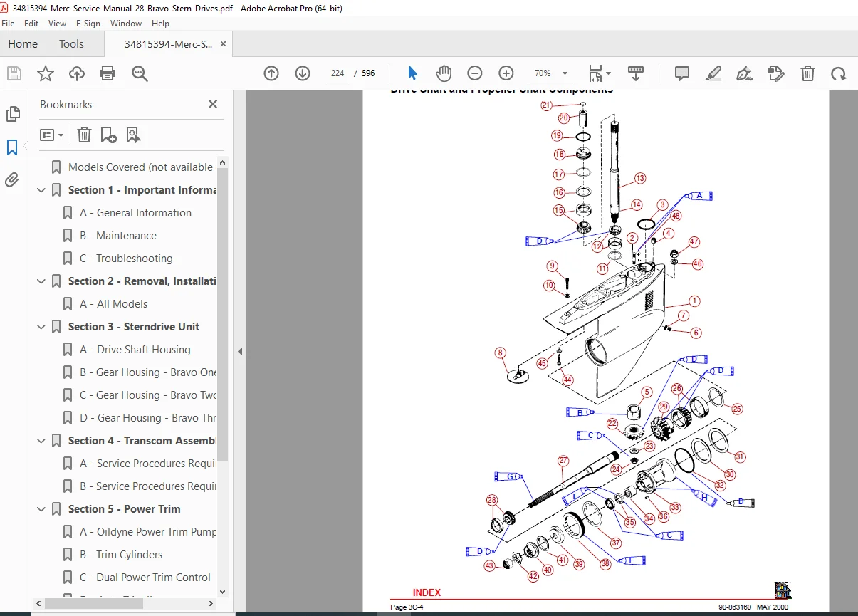Screen dimensions: 858x616
Task: Open bookmark A - Drive Shaft Housing
Action: click(x=135, y=350)
